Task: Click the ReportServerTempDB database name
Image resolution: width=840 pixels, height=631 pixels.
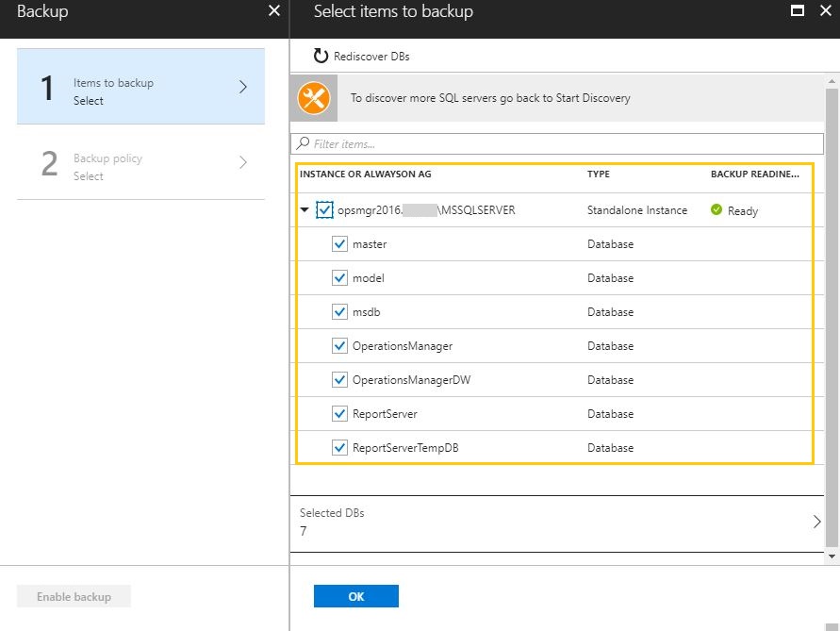Action: tap(405, 448)
